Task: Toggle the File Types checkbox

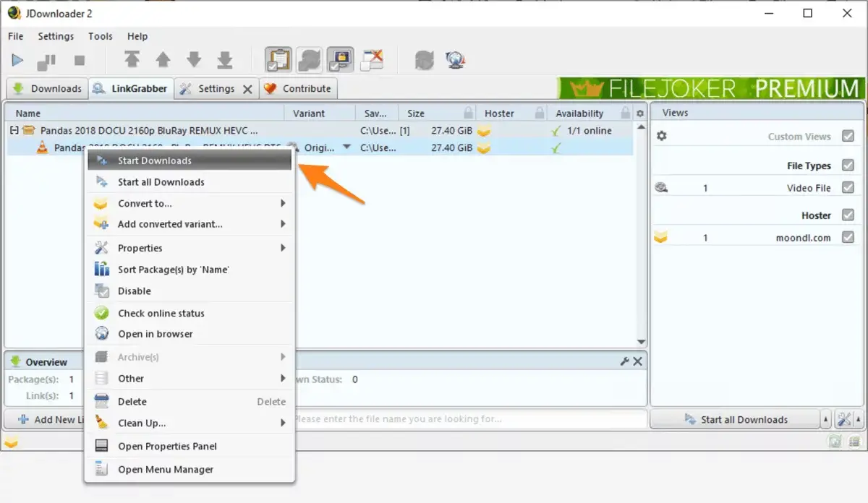Action: (848, 165)
